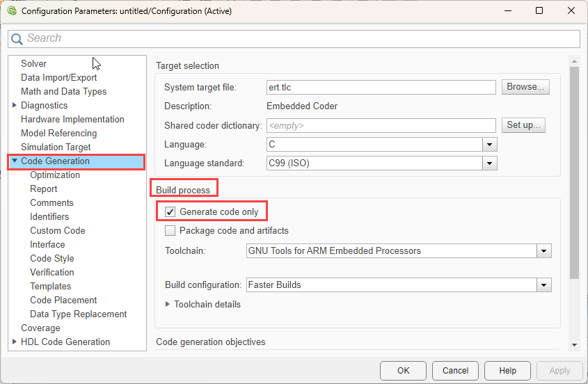Image resolution: width=588 pixels, height=384 pixels.
Task: Click the Configuration Parameters gear icon in title bar
Action: [11, 11]
